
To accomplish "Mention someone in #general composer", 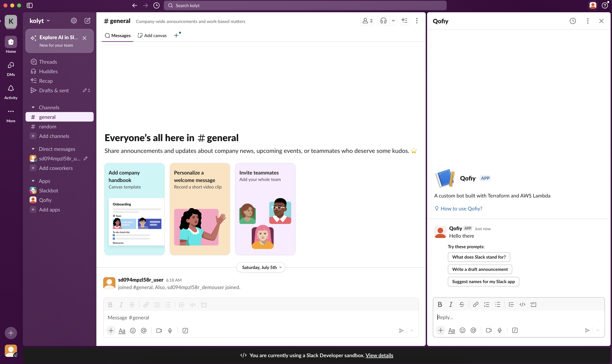I will [144, 331].
